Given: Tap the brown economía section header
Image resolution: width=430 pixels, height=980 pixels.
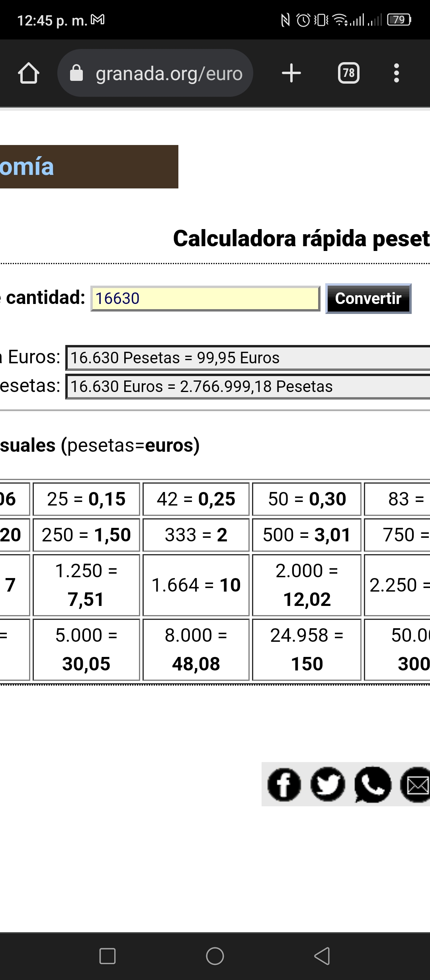Looking at the screenshot, I should coord(89,167).
